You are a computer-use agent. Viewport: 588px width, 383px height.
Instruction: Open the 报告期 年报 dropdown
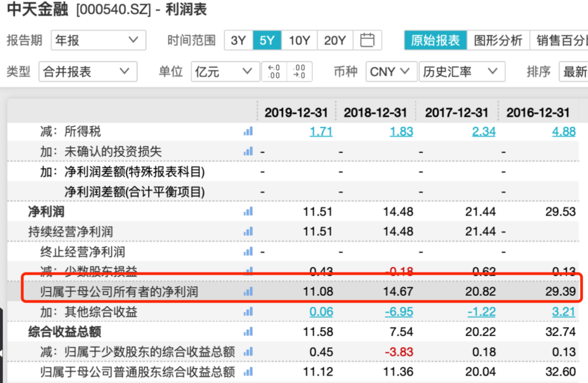coord(98,40)
